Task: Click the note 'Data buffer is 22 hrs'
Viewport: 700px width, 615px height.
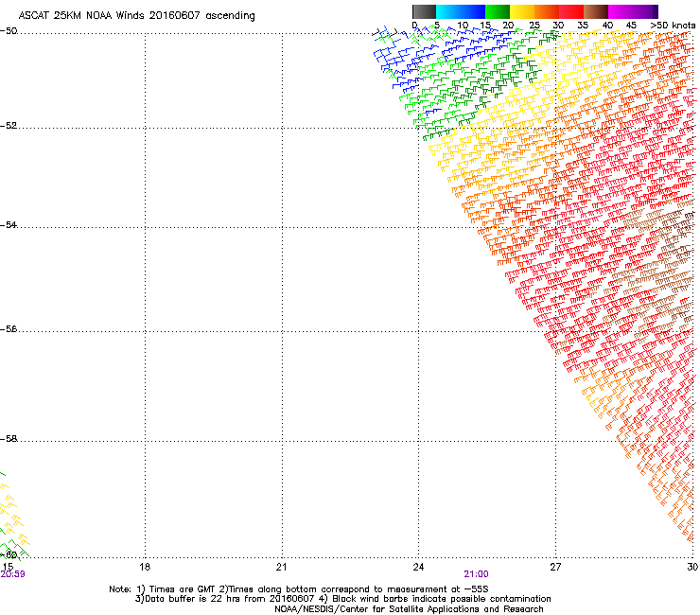Action: (194, 599)
